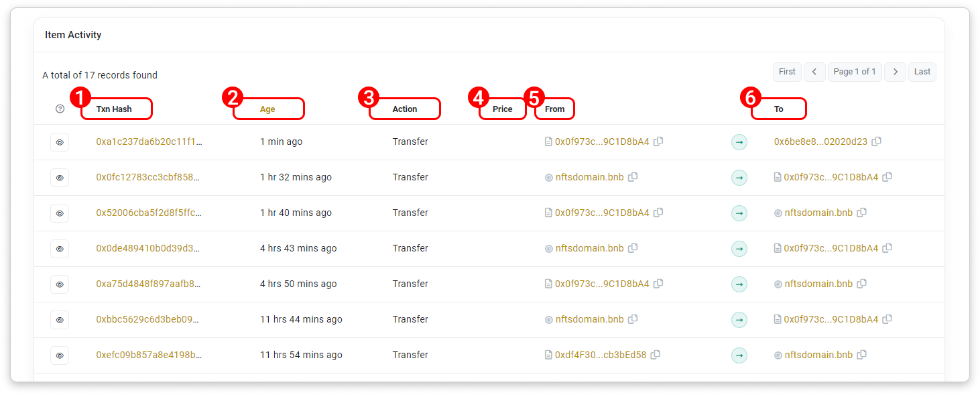Go to the next page chevron
Viewport: 980px width, 395px height.
pyautogui.click(x=895, y=72)
